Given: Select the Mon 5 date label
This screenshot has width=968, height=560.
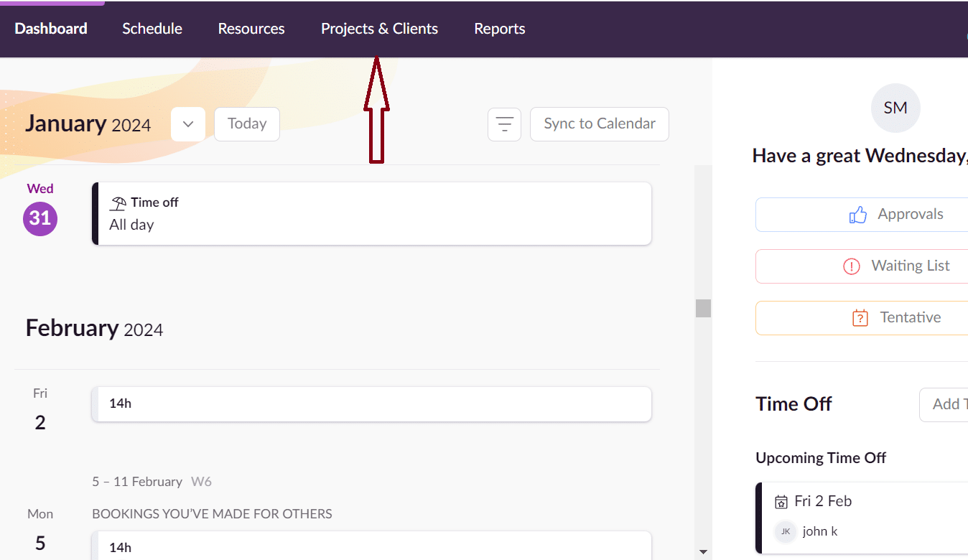Looking at the screenshot, I should coord(40,531).
